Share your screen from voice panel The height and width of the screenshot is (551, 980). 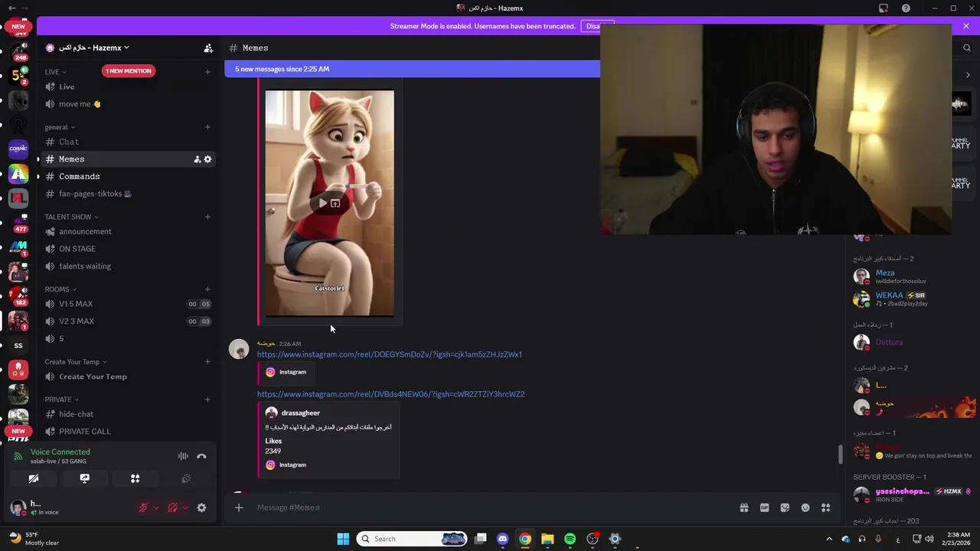point(84,478)
